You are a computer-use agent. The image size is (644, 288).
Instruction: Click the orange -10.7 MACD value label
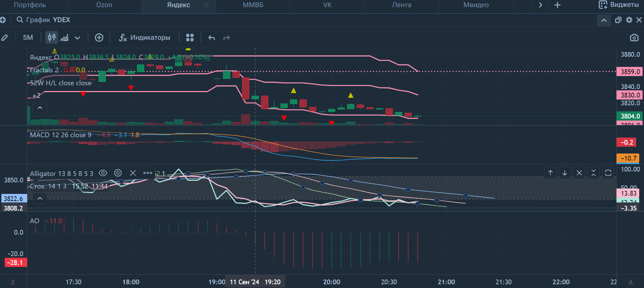[x=628, y=158]
